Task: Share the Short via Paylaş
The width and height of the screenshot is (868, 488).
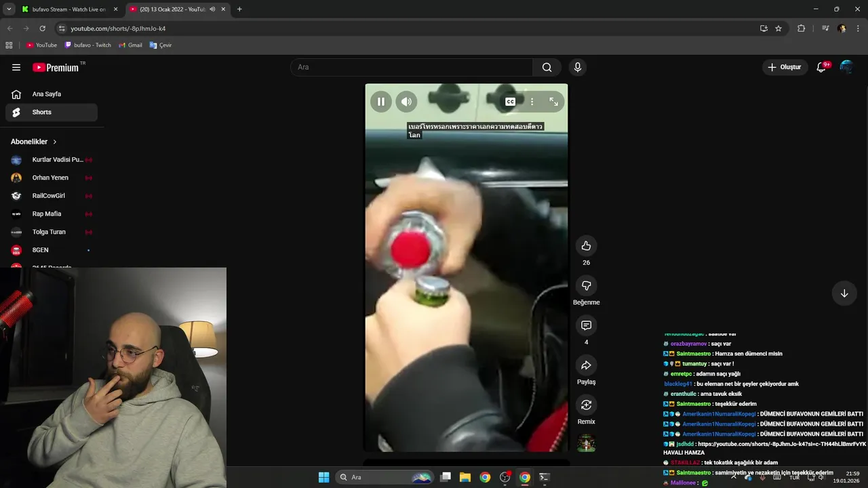Action: tap(587, 365)
